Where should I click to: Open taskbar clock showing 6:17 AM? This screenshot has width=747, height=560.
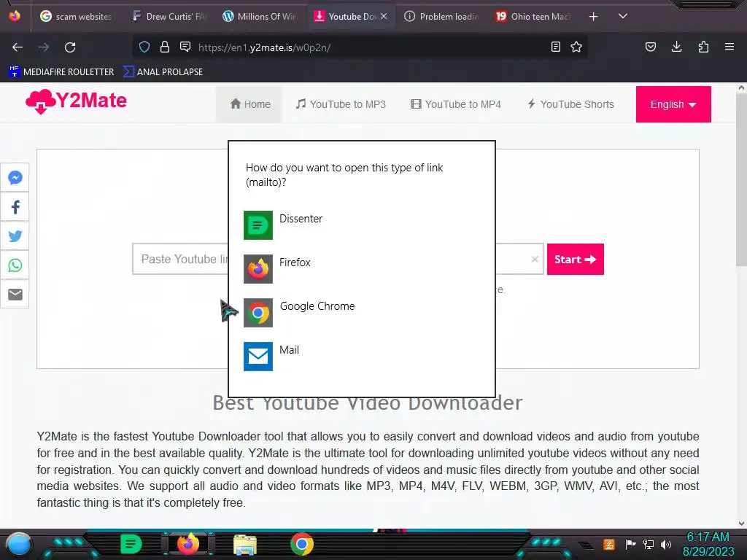point(708,544)
